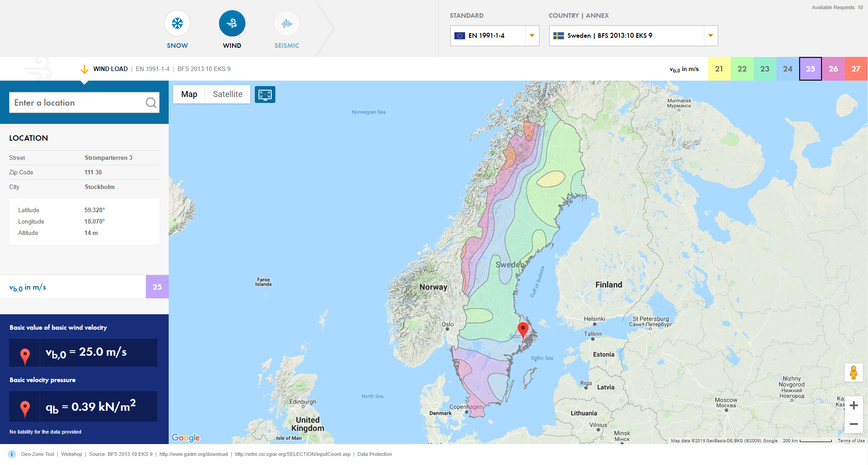Open the SEISMIC load module
Screen dimensions: 868x465
286,22
